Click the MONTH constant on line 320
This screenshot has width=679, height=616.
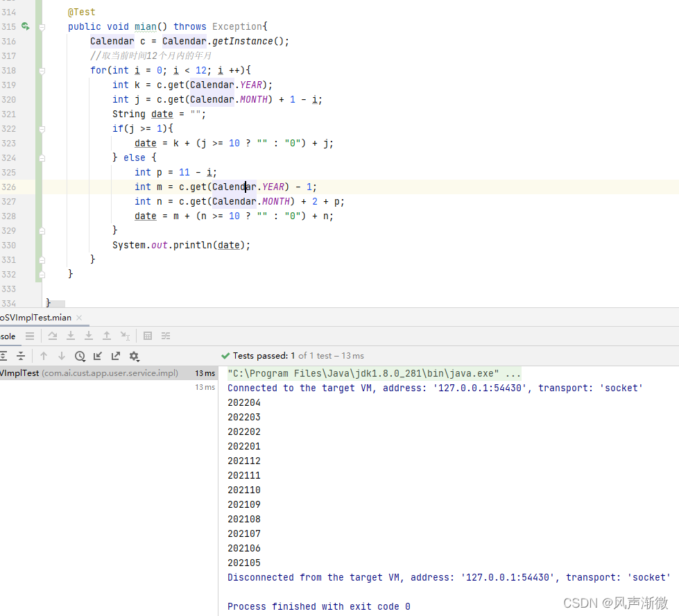click(x=254, y=100)
